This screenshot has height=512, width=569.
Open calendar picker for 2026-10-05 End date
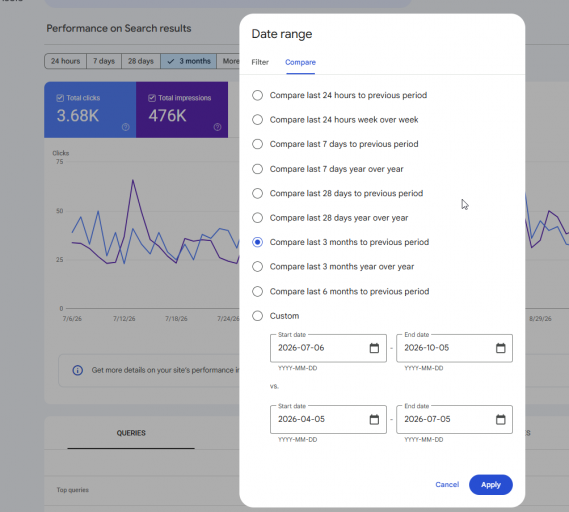(500, 348)
